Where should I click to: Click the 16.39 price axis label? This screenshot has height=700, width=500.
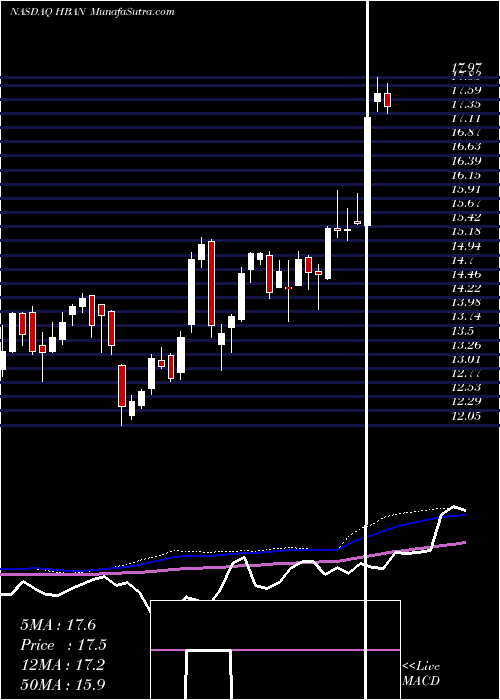(x=466, y=161)
